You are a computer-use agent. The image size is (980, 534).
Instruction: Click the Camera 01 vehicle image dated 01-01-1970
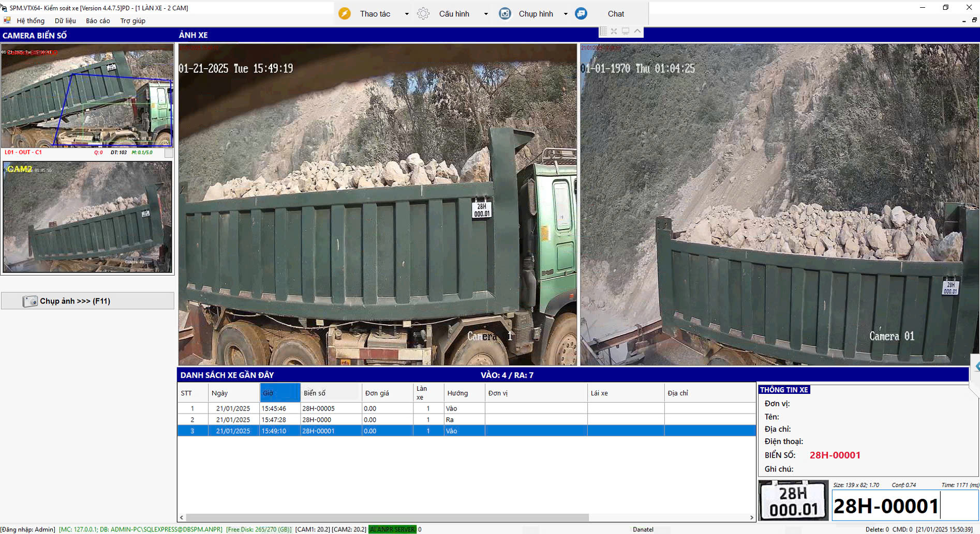[779, 205]
